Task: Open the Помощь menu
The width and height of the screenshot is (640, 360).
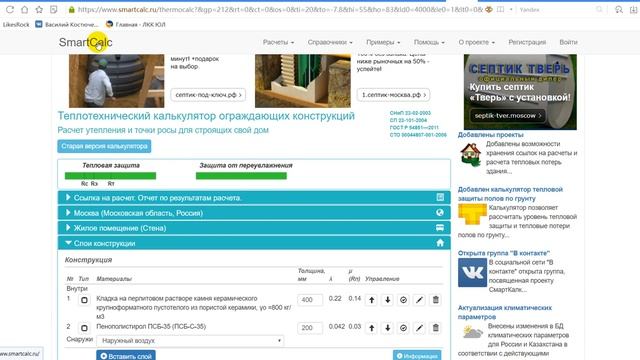Action: (429, 42)
